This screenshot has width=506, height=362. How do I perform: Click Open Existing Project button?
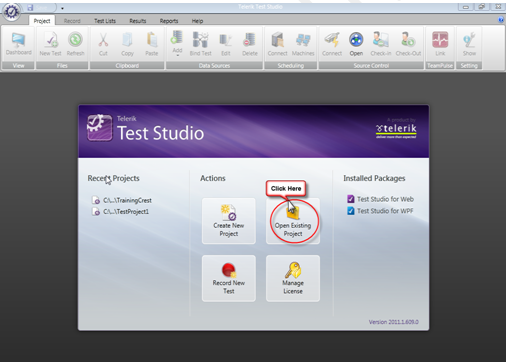(293, 221)
